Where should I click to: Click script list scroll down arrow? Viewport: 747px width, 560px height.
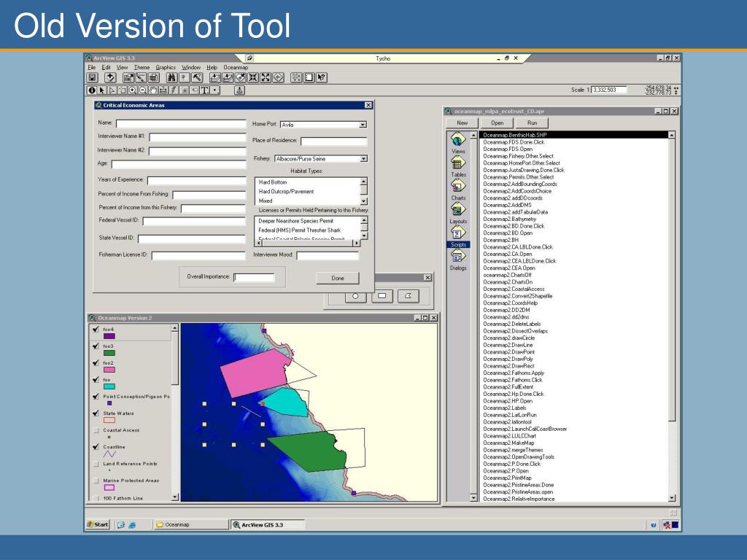click(672, 498)
